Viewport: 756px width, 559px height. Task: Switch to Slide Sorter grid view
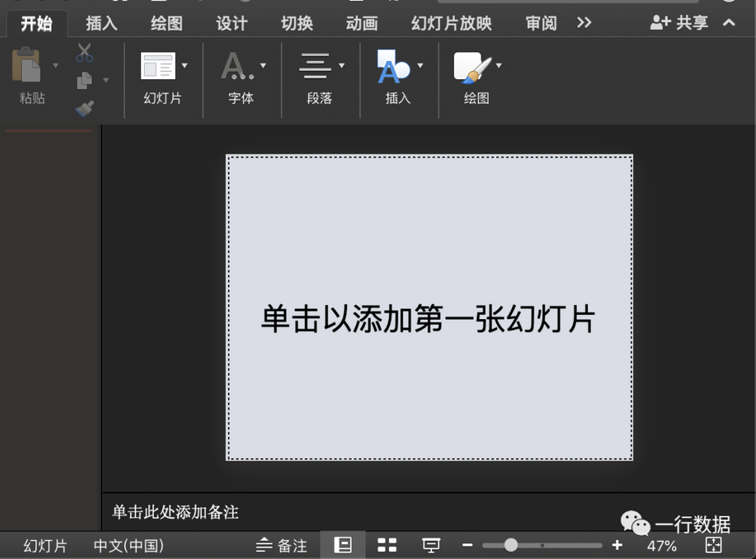tap(387, 545)
